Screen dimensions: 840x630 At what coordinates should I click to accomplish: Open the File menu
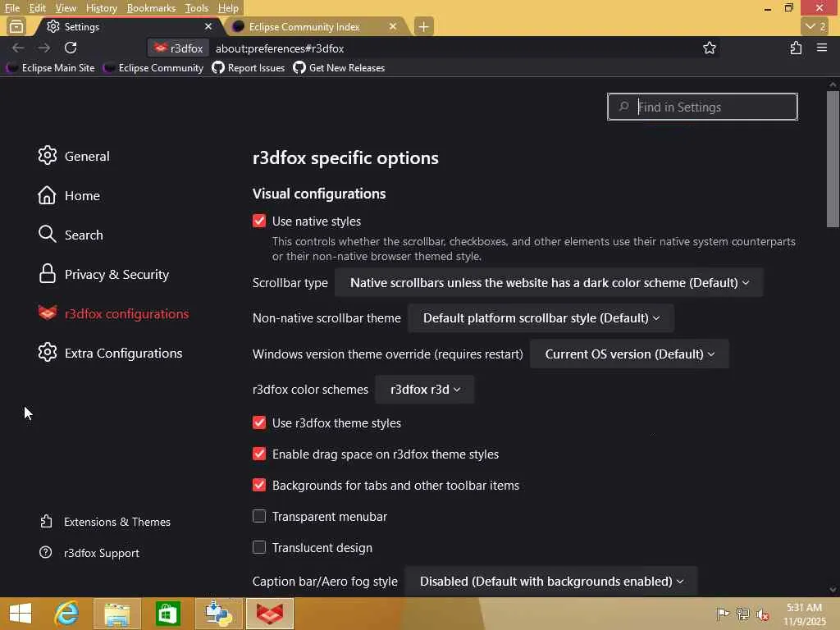[12, 8]
